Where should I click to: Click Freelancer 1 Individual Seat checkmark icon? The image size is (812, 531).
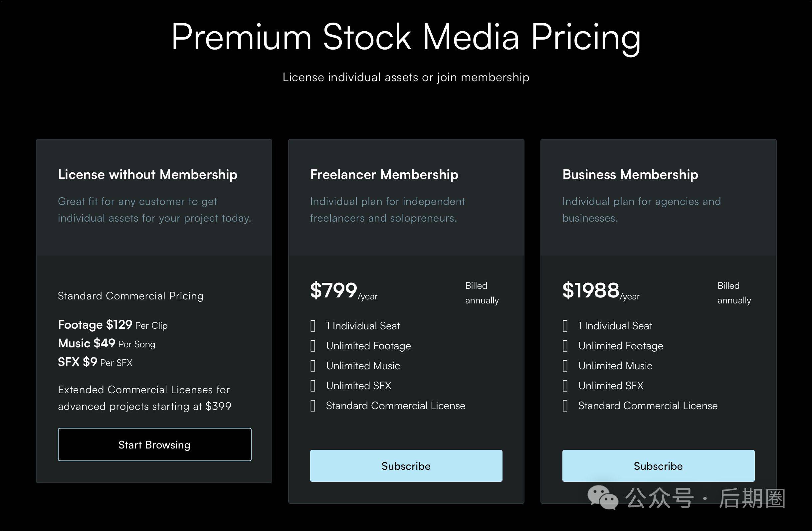click(x=313, y=326)
